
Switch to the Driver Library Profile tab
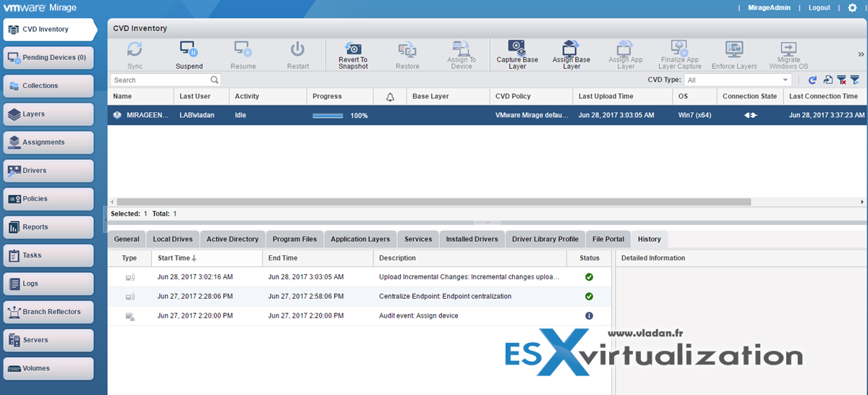545,239
